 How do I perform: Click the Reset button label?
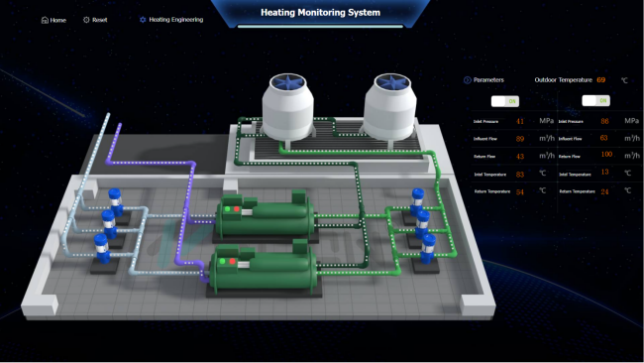pyautogui.click(x=99, y=20)
